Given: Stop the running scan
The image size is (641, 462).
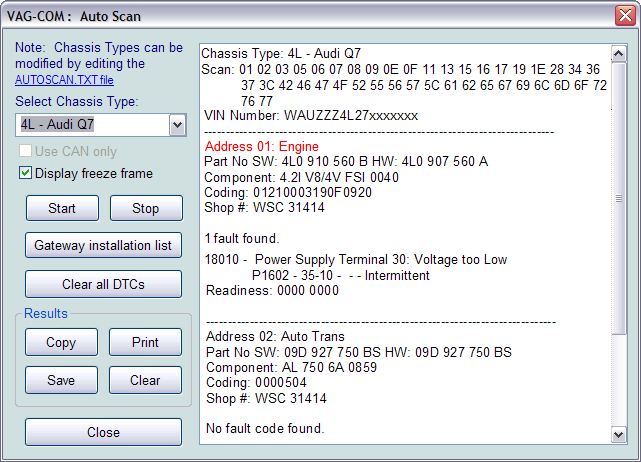Looking at the screenshot, I should [146, 208].
